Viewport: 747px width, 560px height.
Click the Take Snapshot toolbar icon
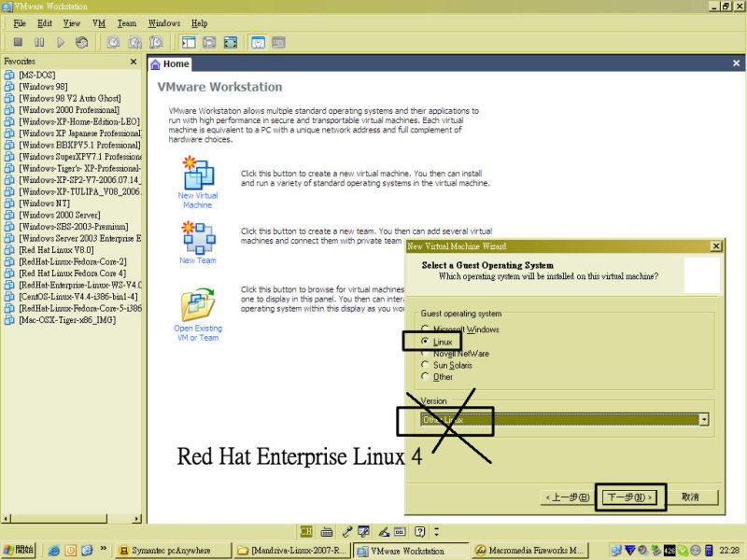pos(113,42)
